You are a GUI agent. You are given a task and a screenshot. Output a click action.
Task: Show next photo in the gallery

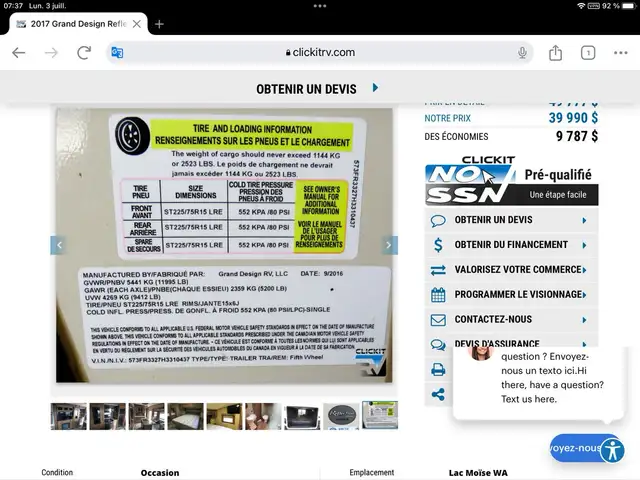389,245
